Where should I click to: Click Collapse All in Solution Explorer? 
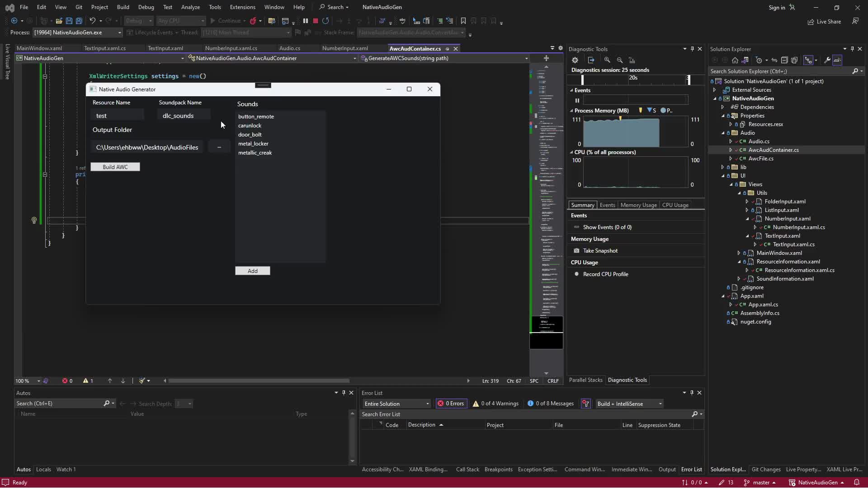point(784,60)
